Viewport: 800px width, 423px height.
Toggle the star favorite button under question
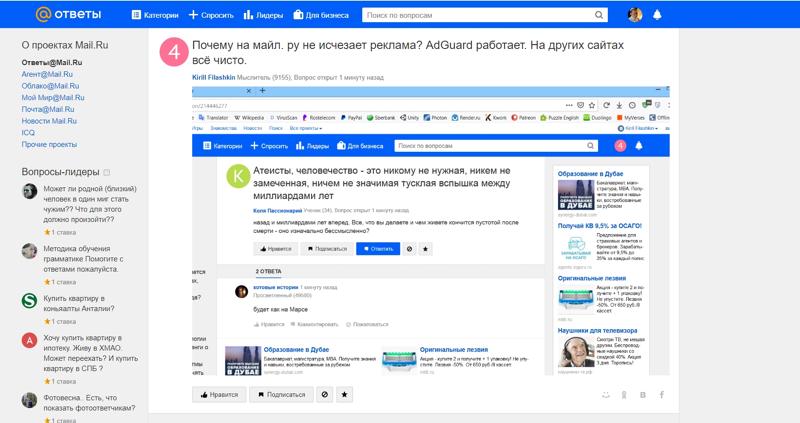(345, 395)
